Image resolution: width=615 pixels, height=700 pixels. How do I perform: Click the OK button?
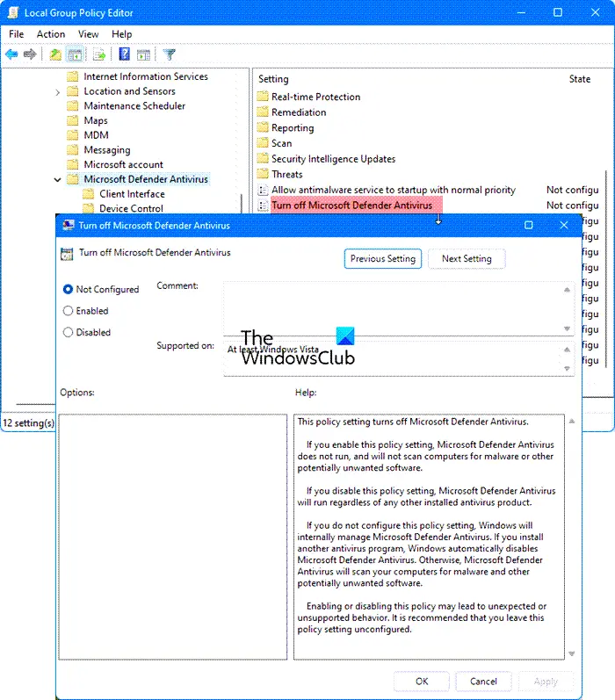tap(422, 682)
